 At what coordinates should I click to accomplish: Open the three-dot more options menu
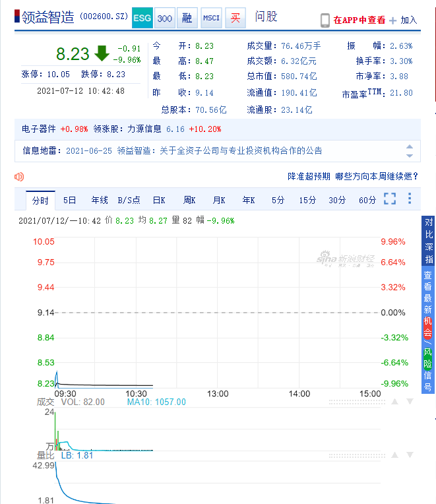pos(410,199)
